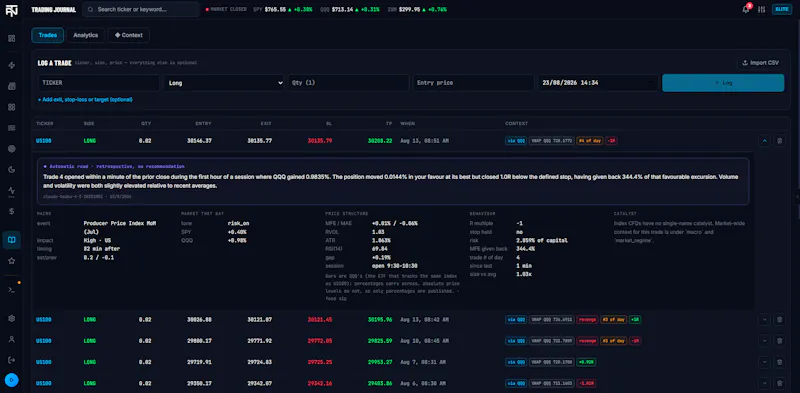This screenshot has height=393, width=800.
Task: Delete the Aug 10, 08:45 AM trade
Action: (x=779, y=340)
